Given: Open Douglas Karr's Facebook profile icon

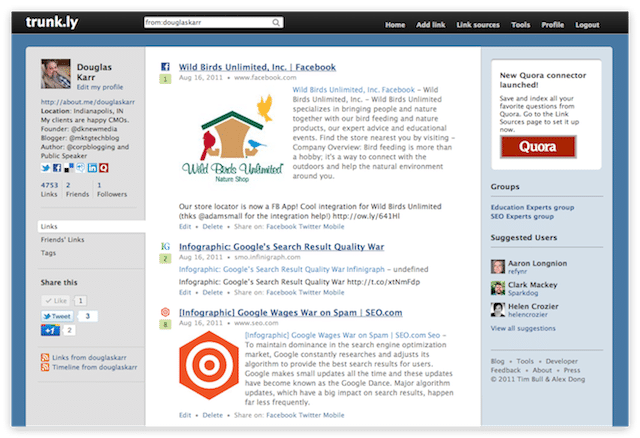Looking at the screenshot, I should (x=57, y=168).
